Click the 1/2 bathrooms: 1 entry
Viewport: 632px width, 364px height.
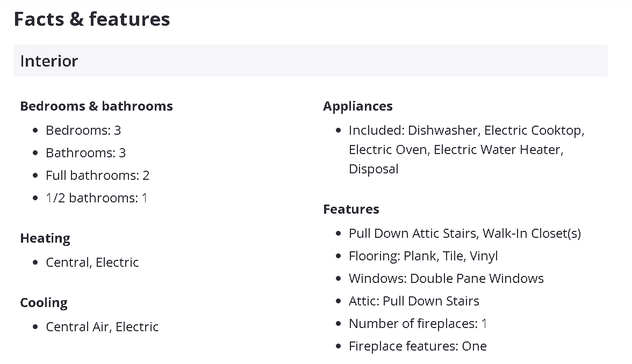96,198
